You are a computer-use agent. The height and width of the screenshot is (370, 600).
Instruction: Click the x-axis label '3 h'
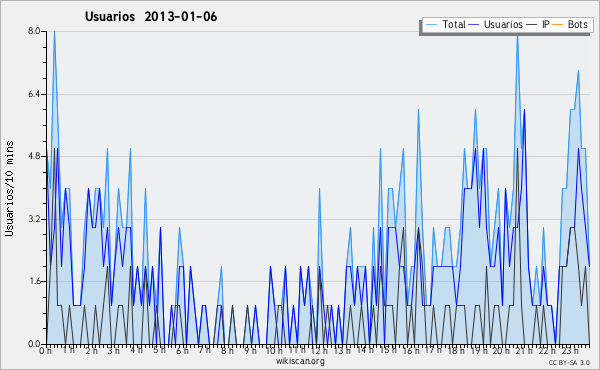[x=114, y=350]
